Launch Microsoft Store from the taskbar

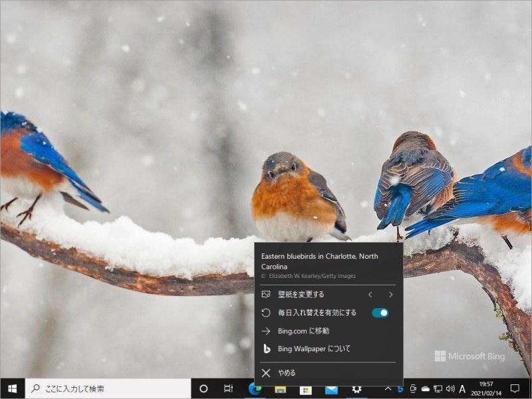pyautogui.click(x=305, y=389)
